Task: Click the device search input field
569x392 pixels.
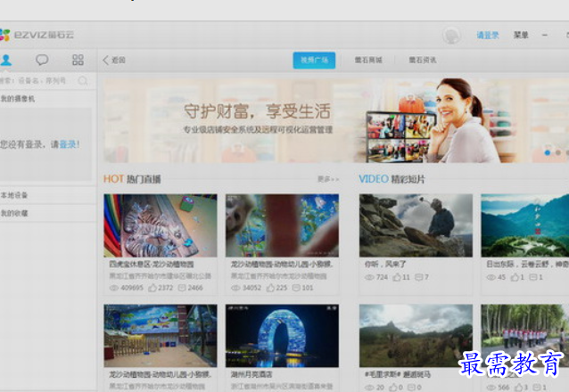Action: coord(38,80)
